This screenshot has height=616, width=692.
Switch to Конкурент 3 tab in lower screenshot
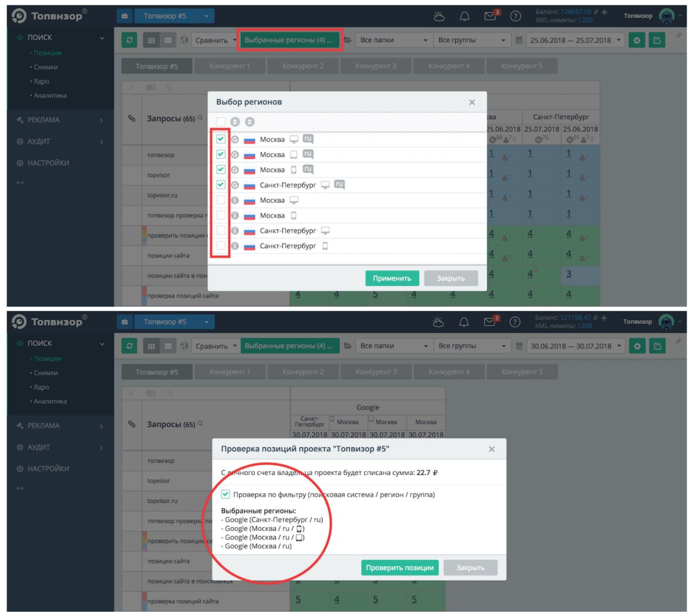click(376, 372)
